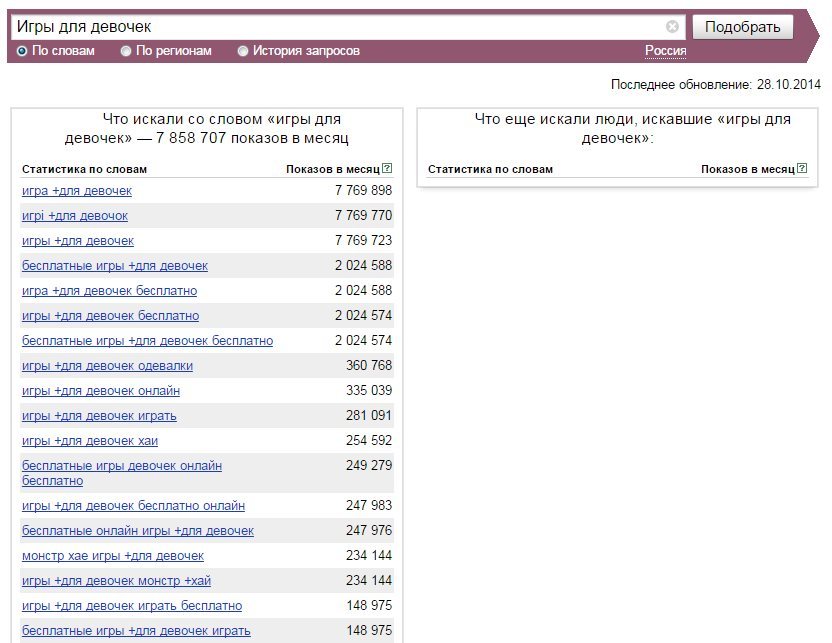Open 'игры +для девочек хаи' link
The width and height of the screenshot is (832, 643).
pyautogui.click(x=90, y=440)
